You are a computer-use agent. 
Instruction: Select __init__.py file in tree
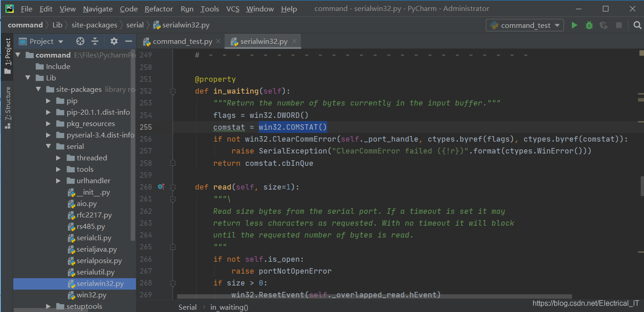pos(93,192)
